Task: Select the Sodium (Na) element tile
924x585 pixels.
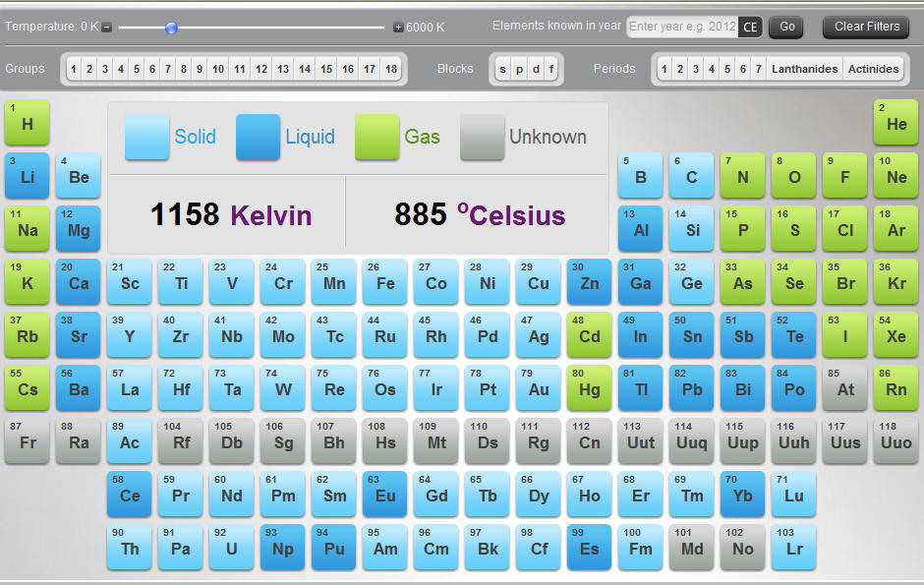Action: tap(28, 228)
